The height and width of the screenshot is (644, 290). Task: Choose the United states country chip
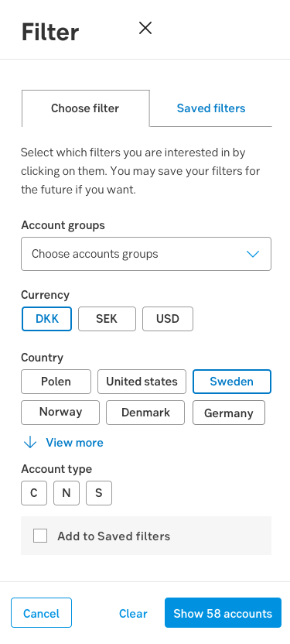[x=142, y=382]
